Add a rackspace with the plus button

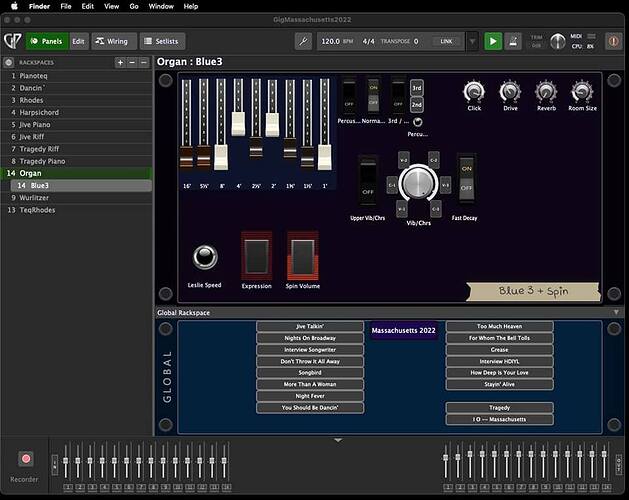pos(120,63)
